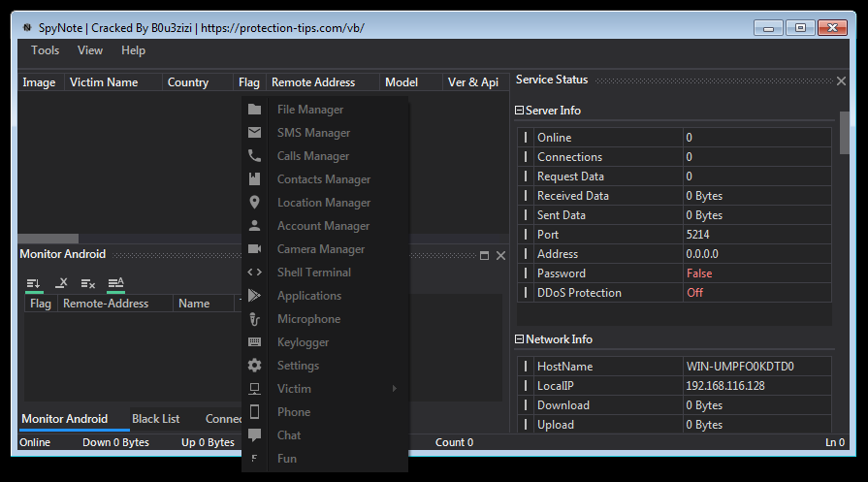
Task: Expand the Victim submenu arrow
Action: pyautogui.click(x=394, y=389)
